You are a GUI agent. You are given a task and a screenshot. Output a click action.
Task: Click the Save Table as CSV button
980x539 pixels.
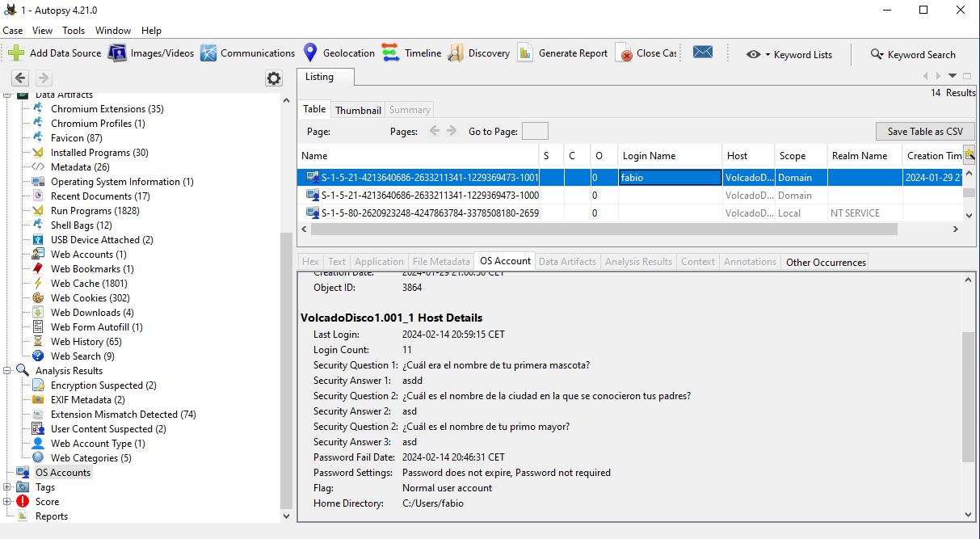[x=924, y=132]
